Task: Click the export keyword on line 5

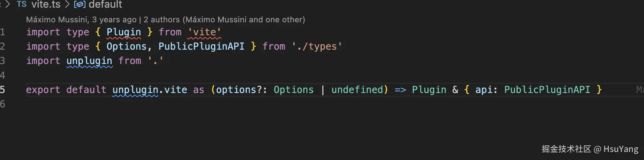Action: click(43, 90)
